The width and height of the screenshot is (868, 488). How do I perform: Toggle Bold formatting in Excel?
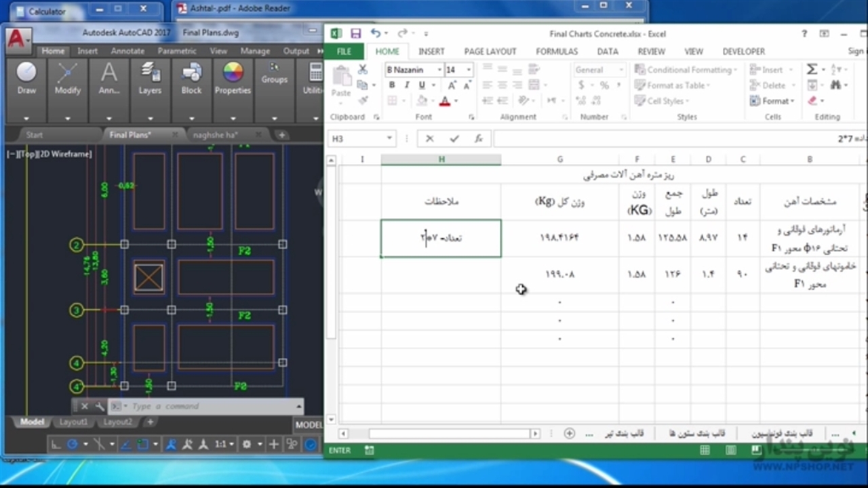391,85
